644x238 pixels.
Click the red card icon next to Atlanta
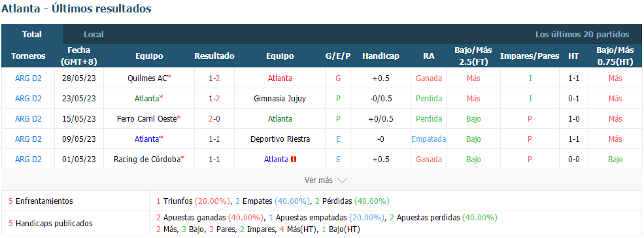pos(294,160)
